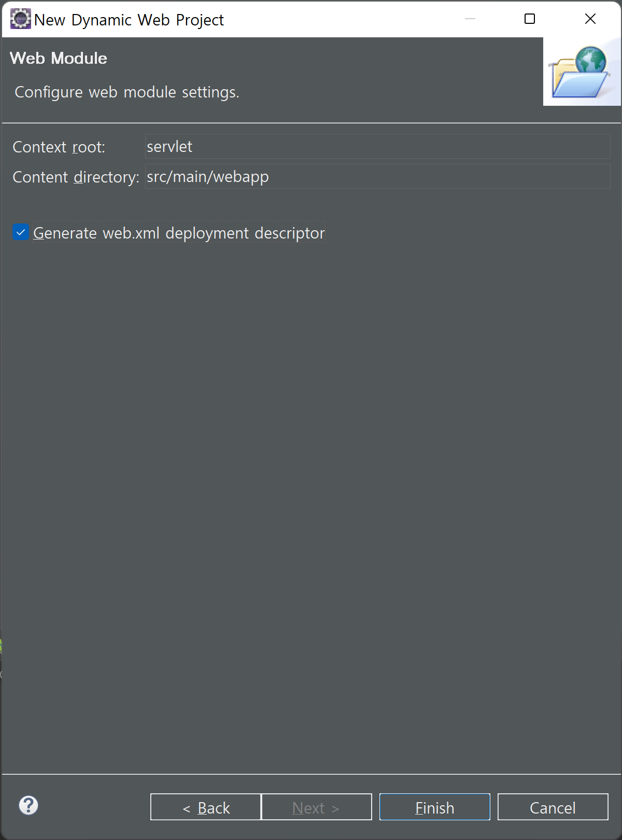Minimize the New Dynamic Web Project dialog
Viewport: 622px width, 840px height.
point(470,19)
